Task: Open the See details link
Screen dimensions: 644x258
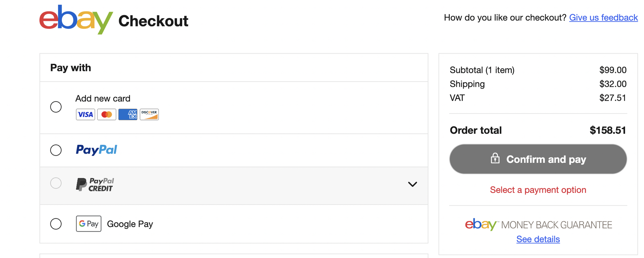Action: tap(538, 239)
